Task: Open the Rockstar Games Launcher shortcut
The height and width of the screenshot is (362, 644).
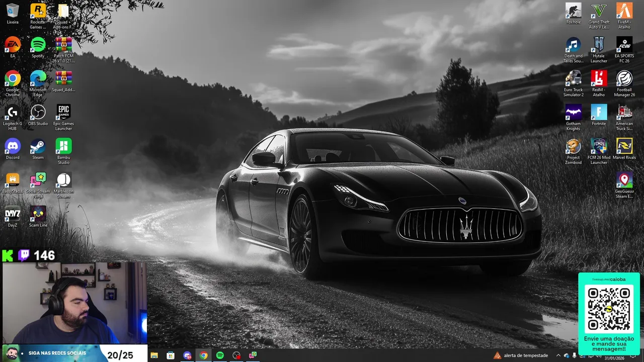Action: point(38,16)
